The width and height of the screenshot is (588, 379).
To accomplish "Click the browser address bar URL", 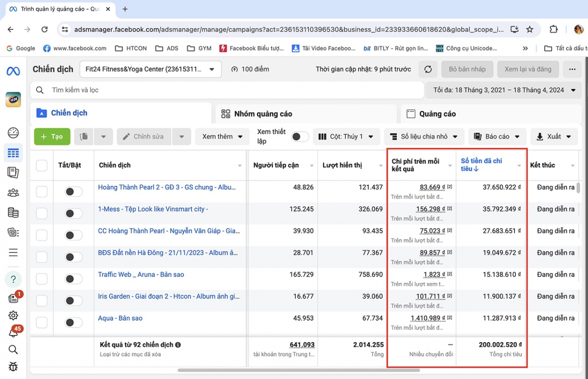I will (x=289, y=29).
